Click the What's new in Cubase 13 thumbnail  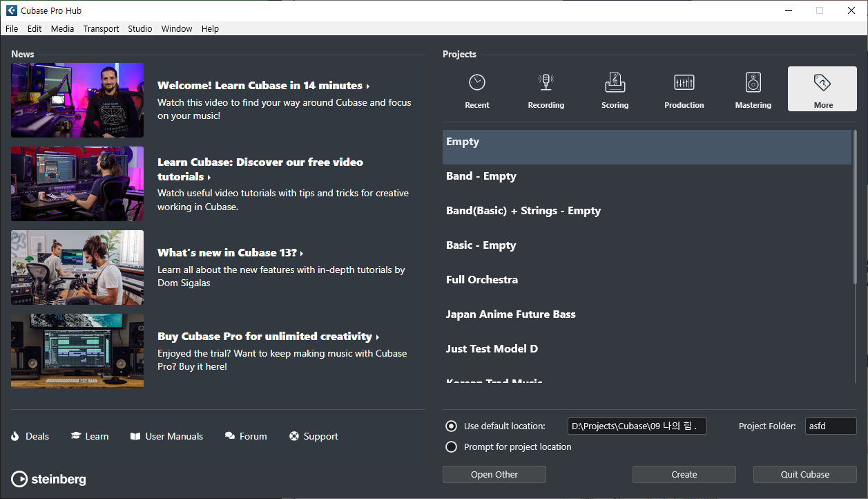[77, 267]
